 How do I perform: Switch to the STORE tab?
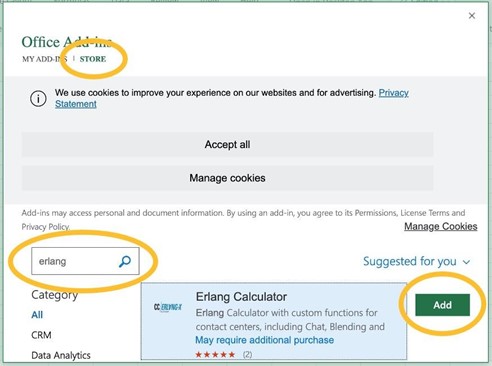(93, 59)
